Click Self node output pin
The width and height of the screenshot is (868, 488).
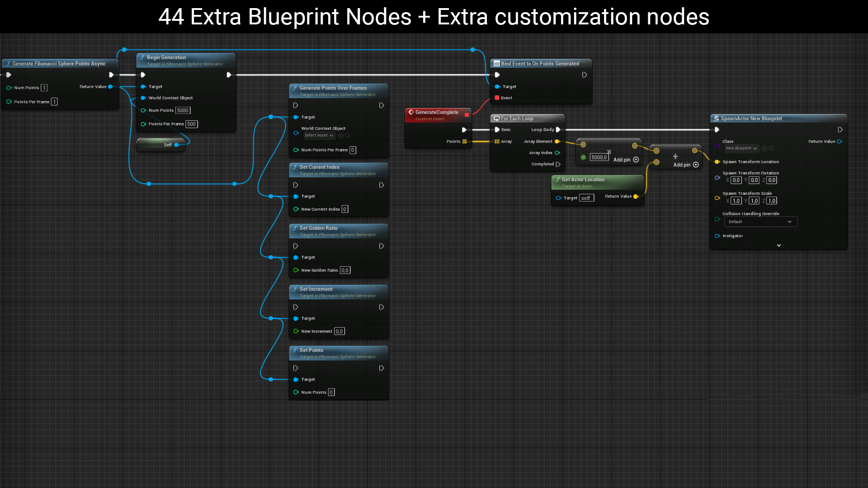point(176,145)
